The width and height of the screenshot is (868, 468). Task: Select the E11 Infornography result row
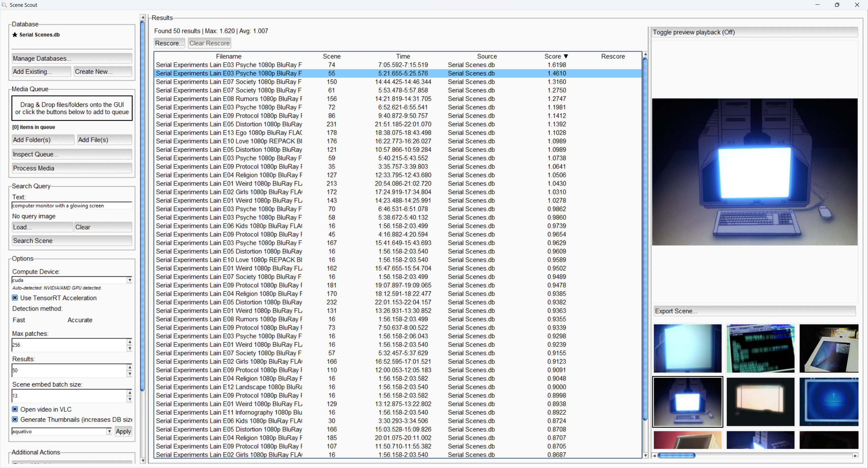point(398,412)
